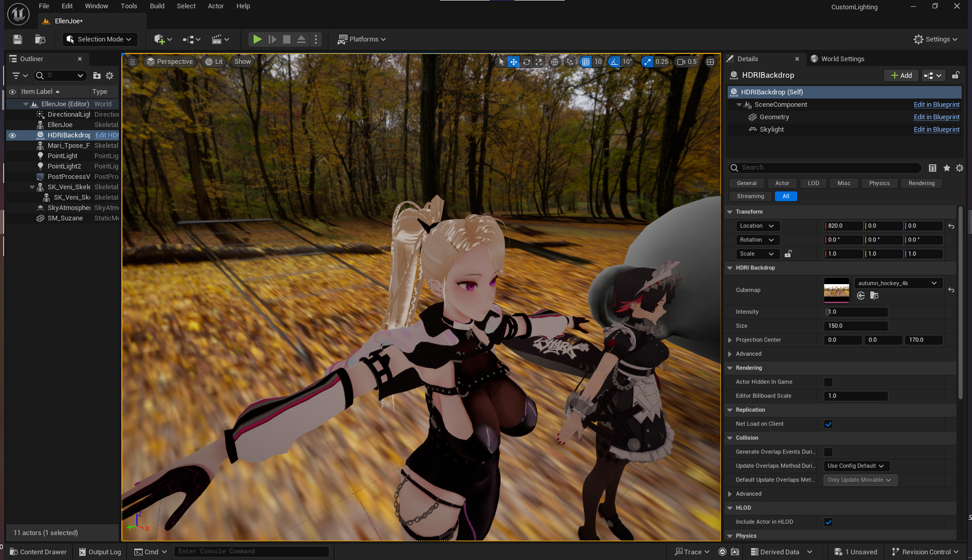Viewport: 972px width, 560px height.
Task: Open the camera speed 0.5 setting
Action: (x=687, y=62)
